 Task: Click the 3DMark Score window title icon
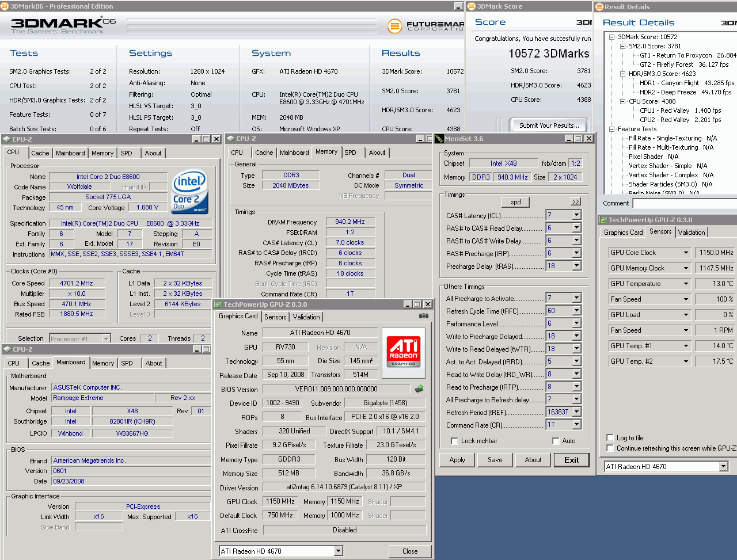(472, 6)
